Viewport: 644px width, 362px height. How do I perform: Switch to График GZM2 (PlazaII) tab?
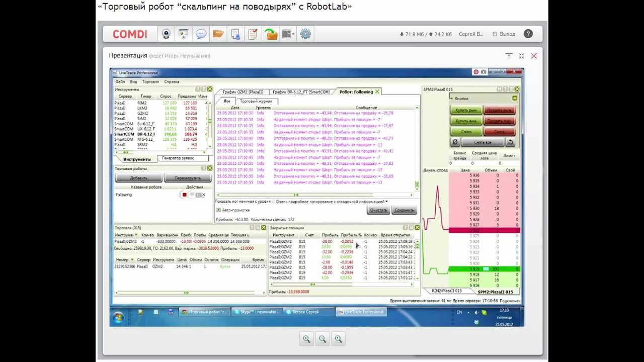click(x=243, y=92)
